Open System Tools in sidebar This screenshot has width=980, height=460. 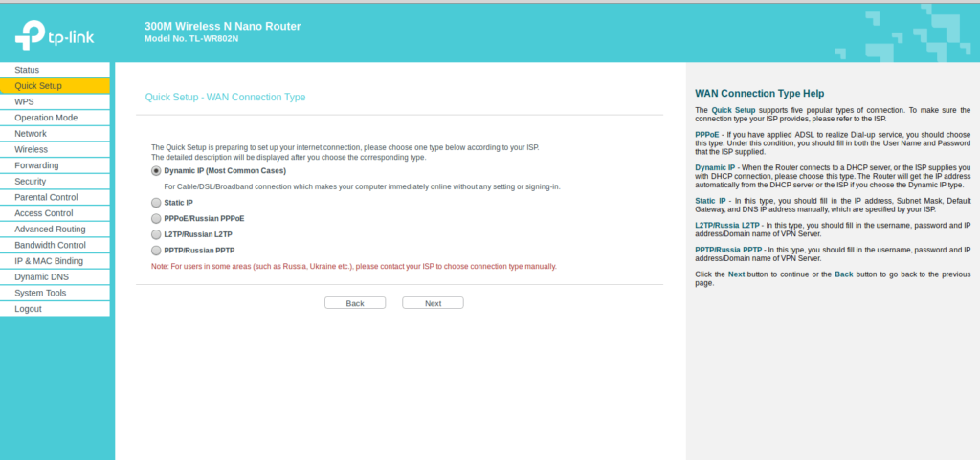(x=40, y=293)
